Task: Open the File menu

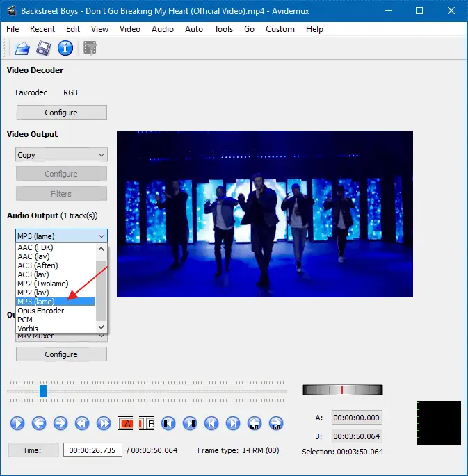Action: point(13,29)
